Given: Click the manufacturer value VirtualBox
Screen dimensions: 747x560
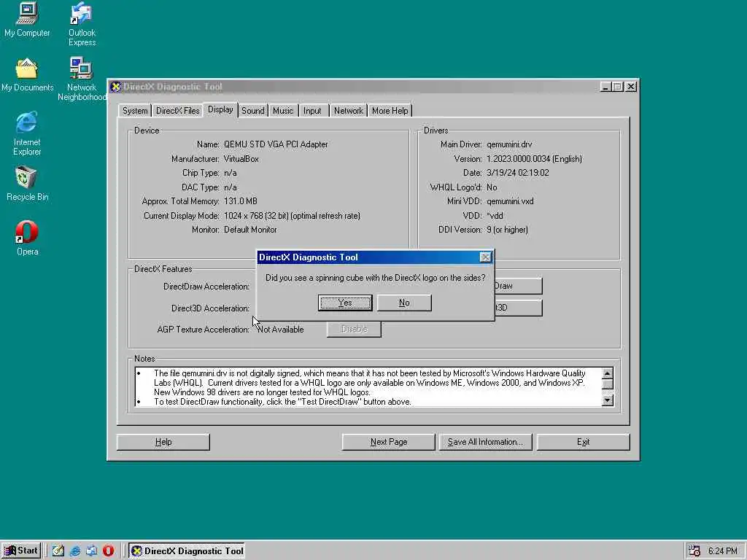Looking at the screenshot, I should point(241,159).
